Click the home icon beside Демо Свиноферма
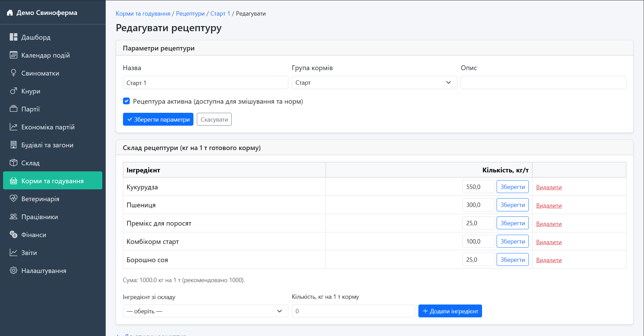Image resolution: width=644 pixels, height=336 pixels. (10, 13)
